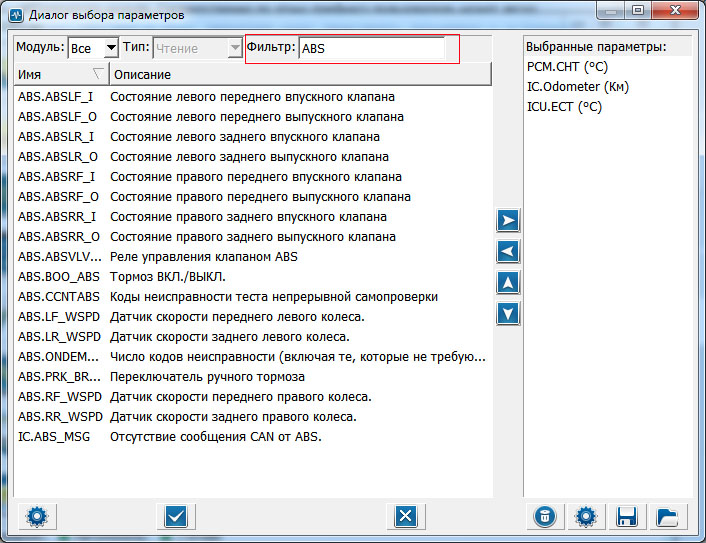The image size is (706, 543).
Task: Select ABS.ABSRF_I row
Action: (x=252, y=176)
